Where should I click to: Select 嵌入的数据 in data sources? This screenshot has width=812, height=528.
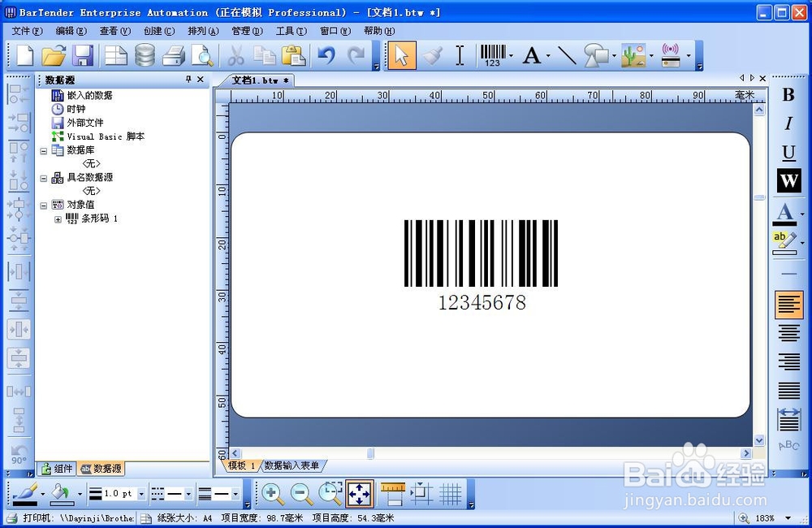pos(82,95)
